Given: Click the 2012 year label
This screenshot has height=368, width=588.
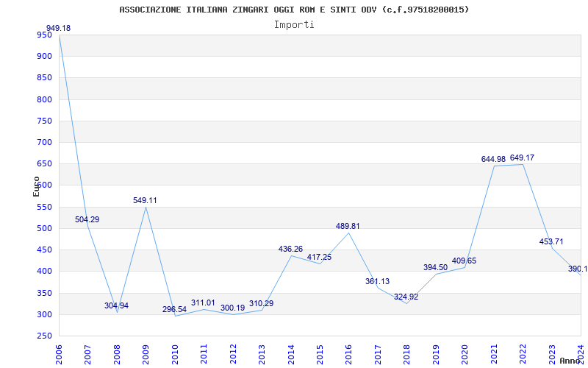Looking at the screenshot, I should 233,355.
